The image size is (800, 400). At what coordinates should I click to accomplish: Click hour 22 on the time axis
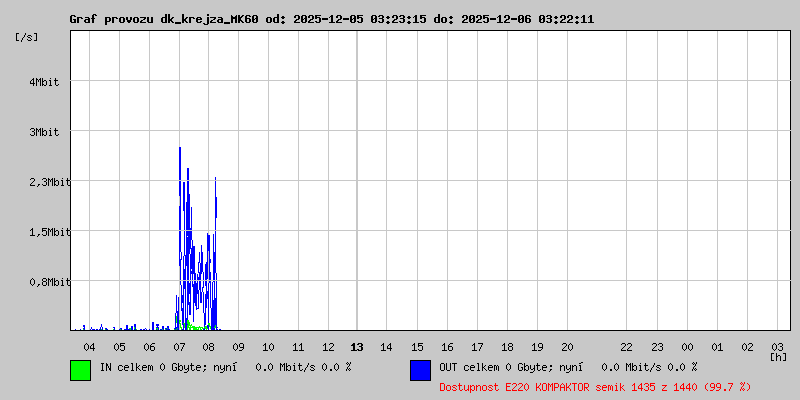coord(626,346)
